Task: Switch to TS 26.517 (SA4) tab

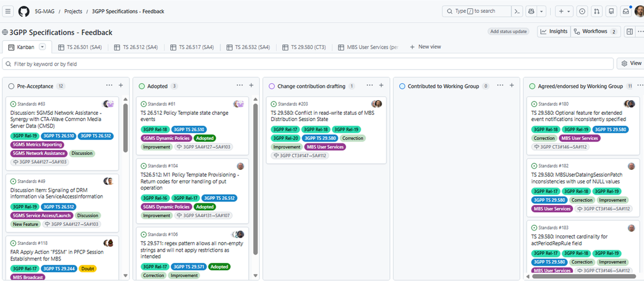Action: point(192,47)
